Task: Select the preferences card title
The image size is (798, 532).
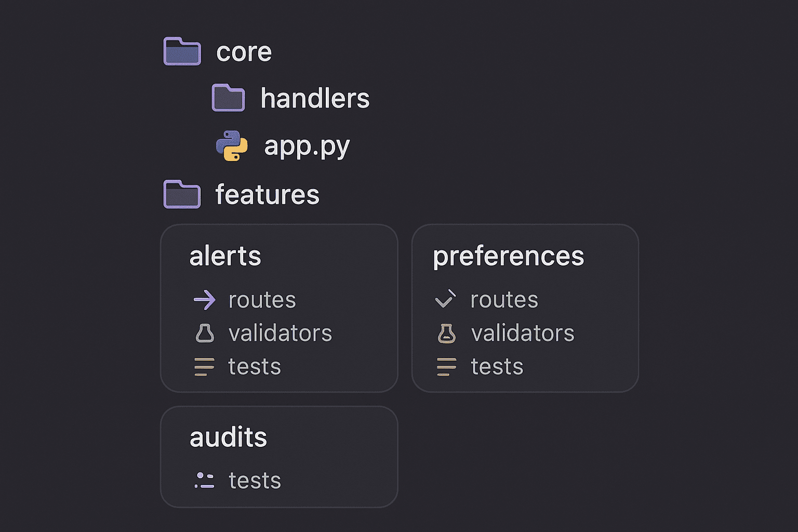Action: pyautogui.click(x=509, y=257)
